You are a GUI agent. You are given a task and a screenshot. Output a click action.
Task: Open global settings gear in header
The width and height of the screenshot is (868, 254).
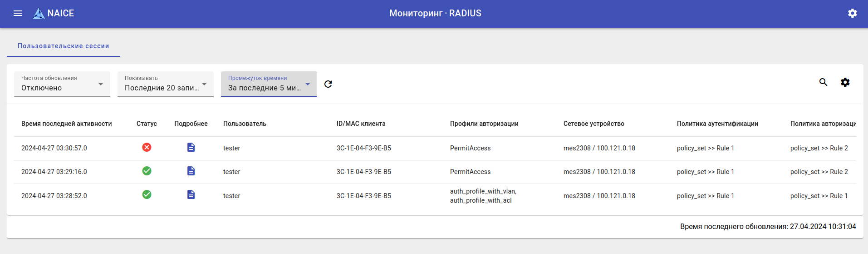click(x=852, y=13)
